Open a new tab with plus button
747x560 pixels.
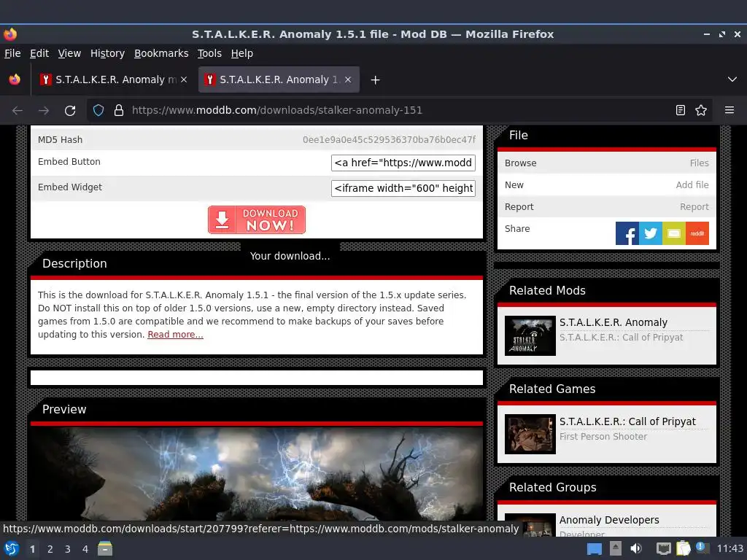pos(376,80)
